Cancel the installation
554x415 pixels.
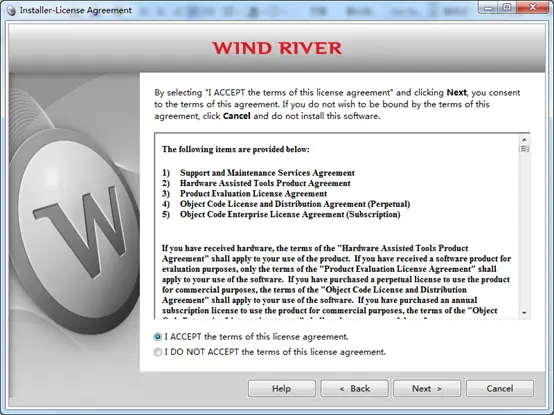pyautogui.click(x=500, y=389)
